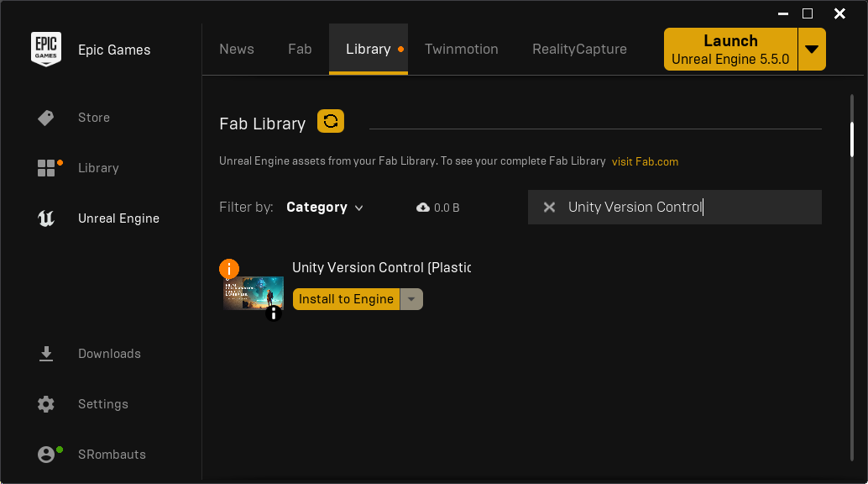Image resolution: width=868 pixels, height=484 pixels.
Task: Click the vertical scrollbar thumb
Action: coord(852,139)
